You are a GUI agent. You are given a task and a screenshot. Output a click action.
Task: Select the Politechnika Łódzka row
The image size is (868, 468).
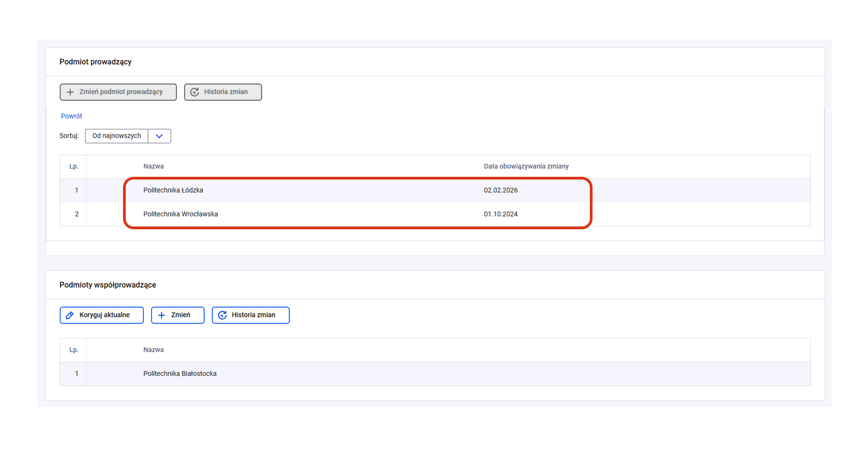pyautogui.click(x=173, y=190)
